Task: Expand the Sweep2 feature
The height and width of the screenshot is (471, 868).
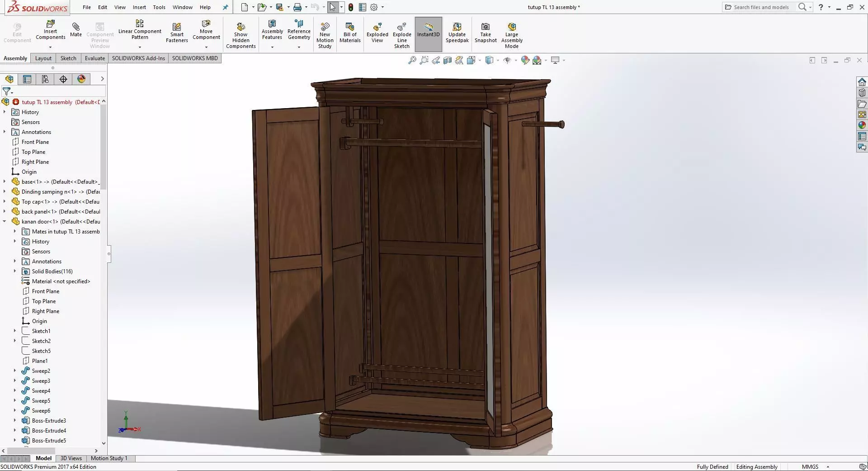Action: point(15,371)
